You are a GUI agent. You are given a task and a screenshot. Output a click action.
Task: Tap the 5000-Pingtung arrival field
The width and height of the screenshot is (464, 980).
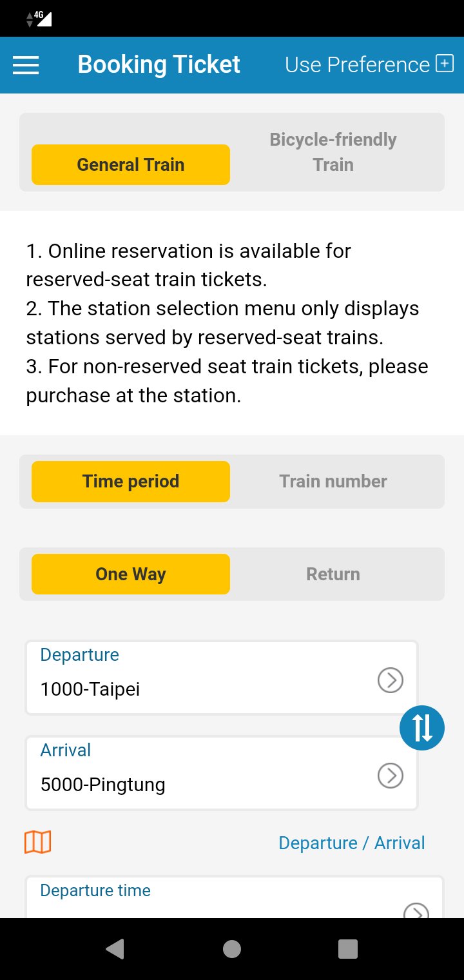(193, 785)
